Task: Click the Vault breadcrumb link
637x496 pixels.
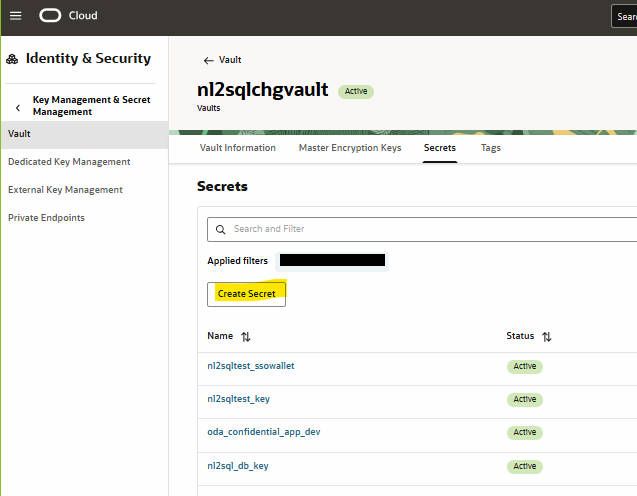Action: 230,60
